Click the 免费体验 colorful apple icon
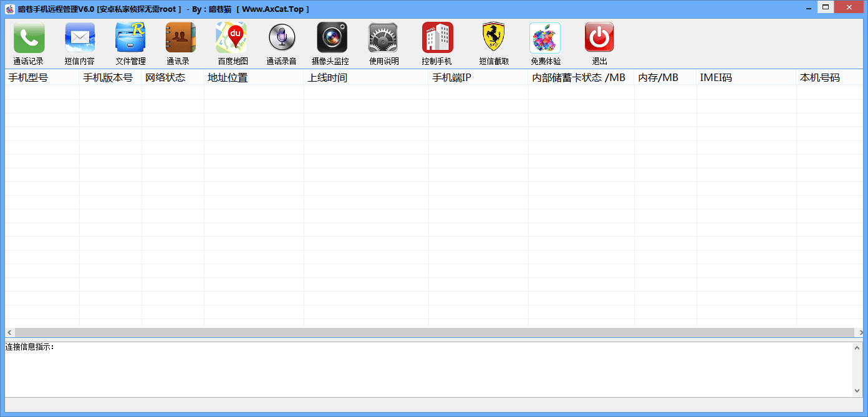 pyautogui.click(x=545, y=38)
